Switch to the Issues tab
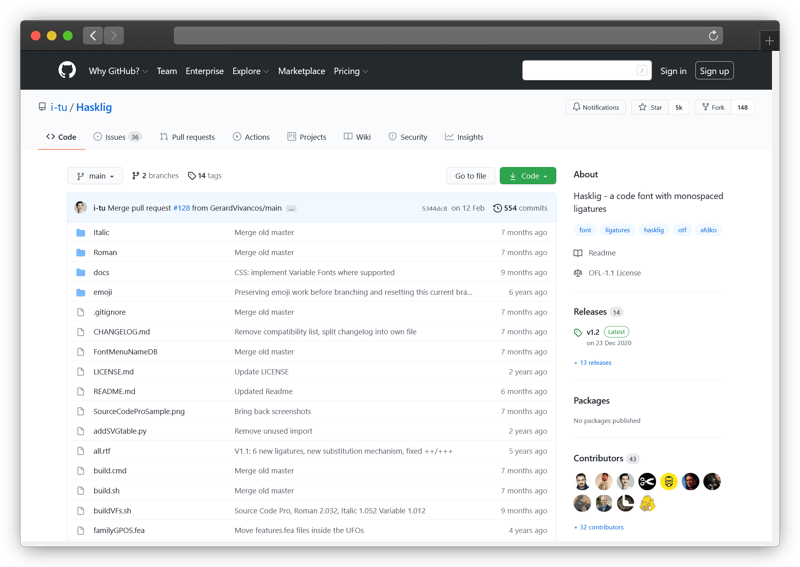The image size is (800, 567). click(117, 137)
